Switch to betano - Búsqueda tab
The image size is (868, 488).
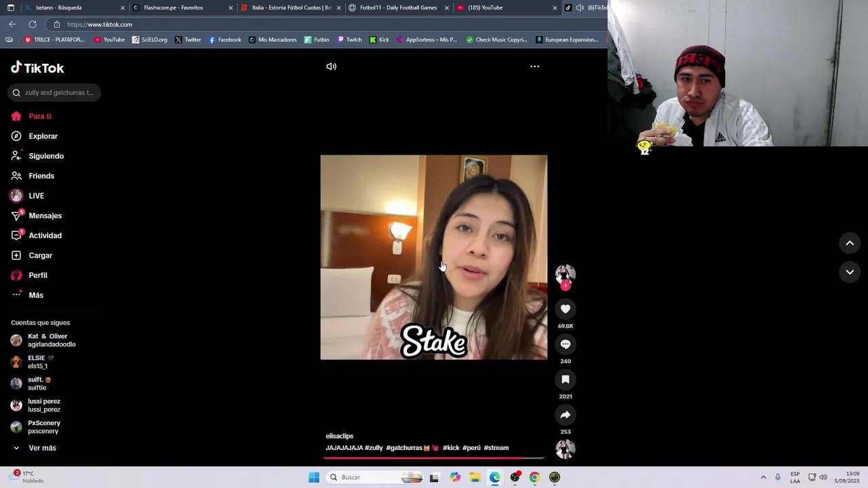pos(75,7)
